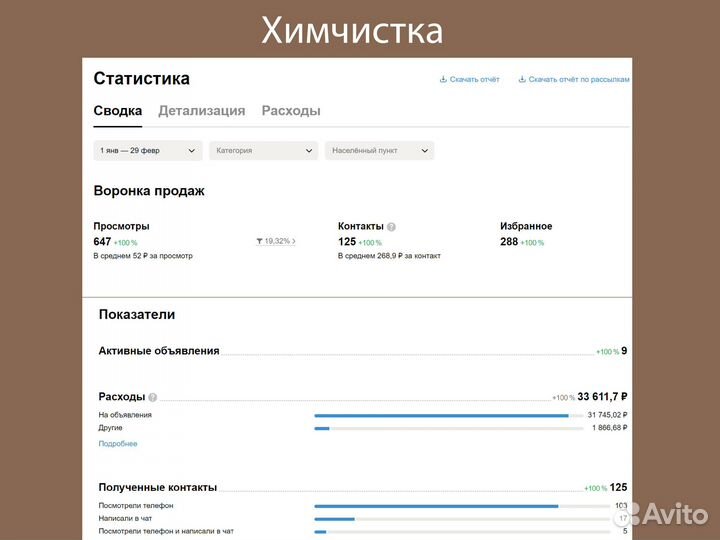The image size is (720, 540).
Task: Click the chevron in the date range selector
Action: (x=191, y=151)
